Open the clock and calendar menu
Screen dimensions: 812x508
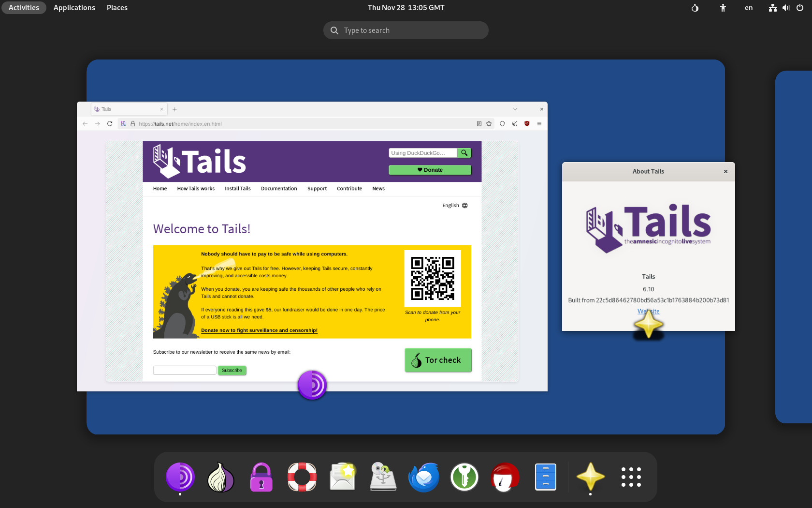coord(406,8)
